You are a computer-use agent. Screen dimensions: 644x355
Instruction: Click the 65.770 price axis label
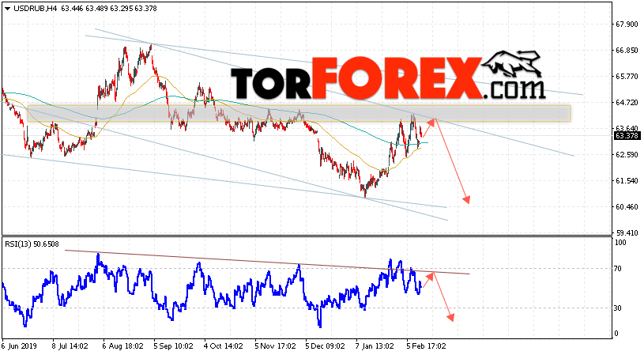(627, 77)
